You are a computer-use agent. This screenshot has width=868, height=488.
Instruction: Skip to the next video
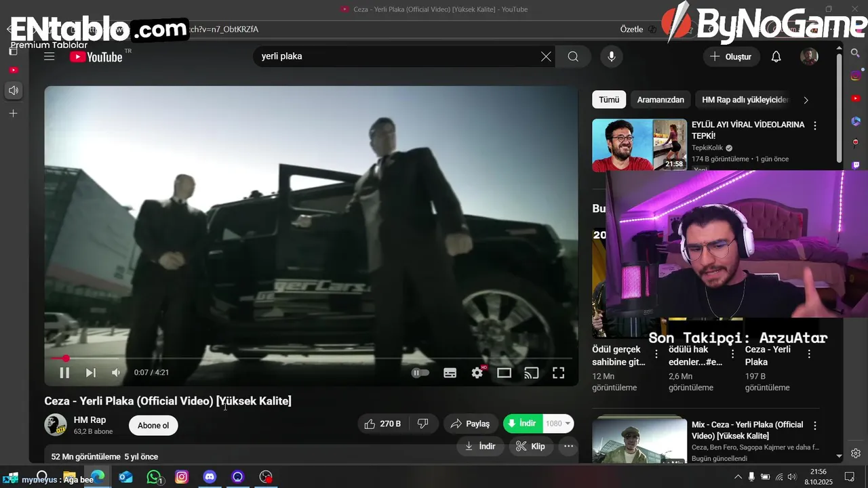point(90,373)
